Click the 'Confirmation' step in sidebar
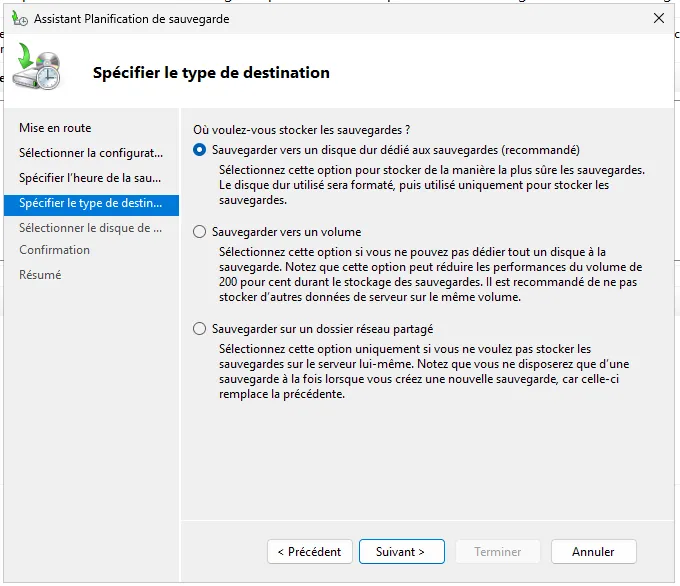Viewport: 680px width, 586px height. [x=54, y=250]
